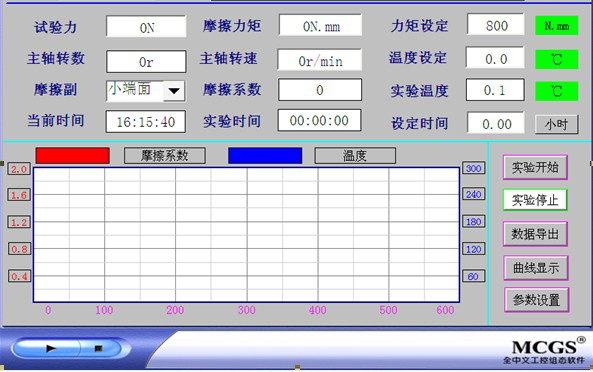Click the x-axis label 200
Viewport: 593px width, 372px height.
[x=175, y=310]
